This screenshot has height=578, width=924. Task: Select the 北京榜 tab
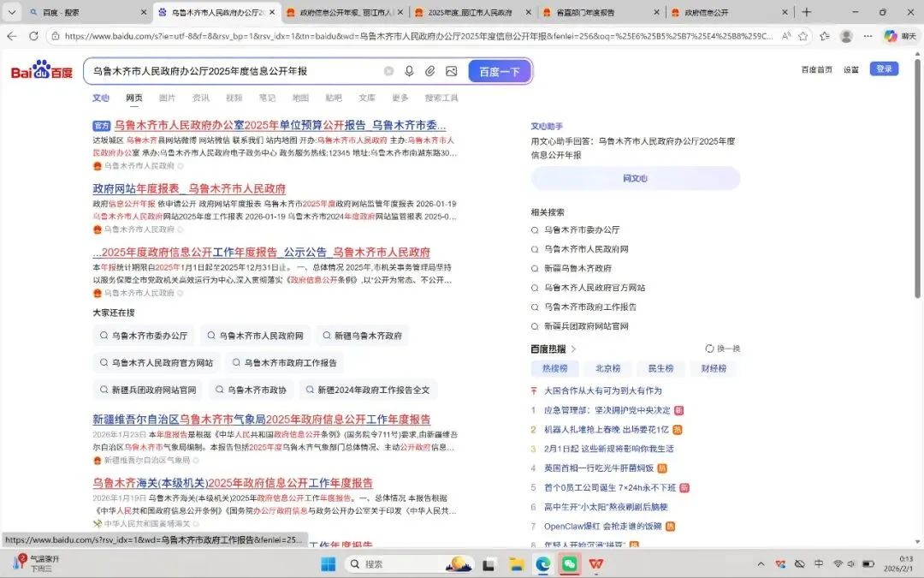pos(607,368)
